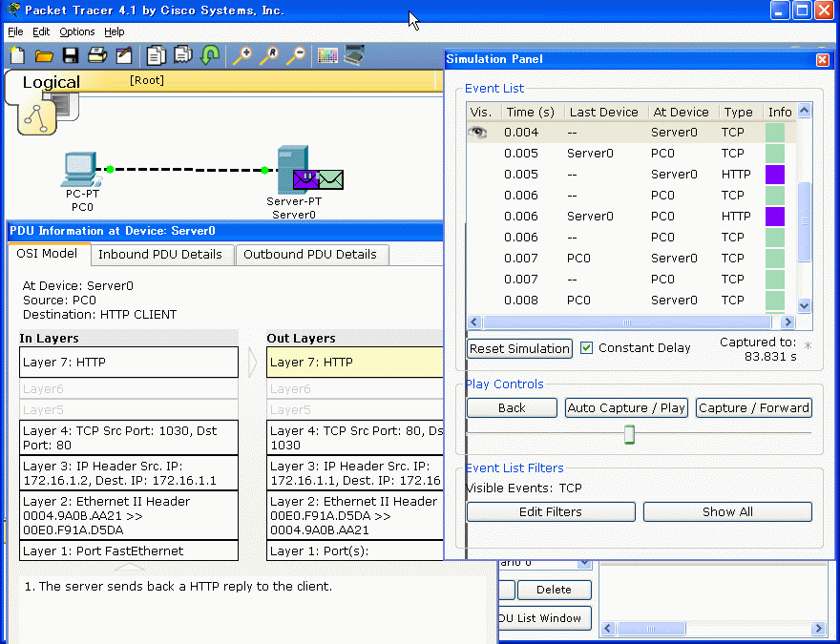Select the PC0 computer in the workspace
This screenshot has width=840, height=644.
point(81,170)
